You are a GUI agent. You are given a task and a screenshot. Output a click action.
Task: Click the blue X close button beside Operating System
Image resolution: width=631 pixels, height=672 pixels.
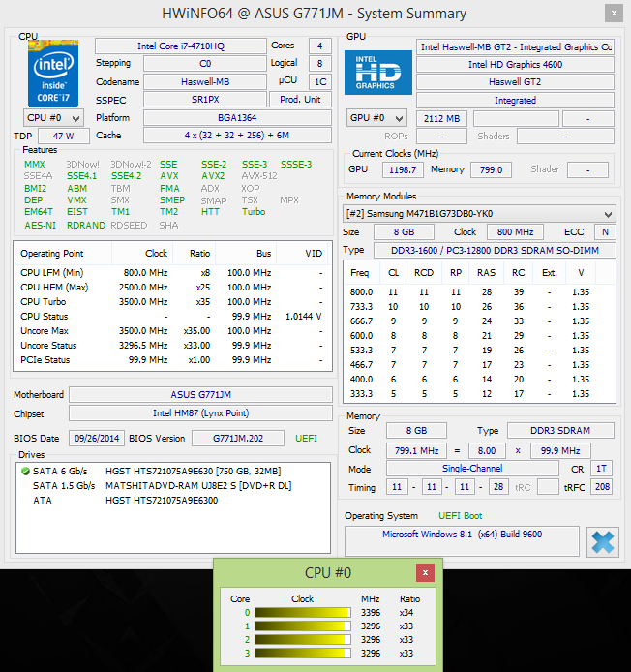[x=603, y=542]
